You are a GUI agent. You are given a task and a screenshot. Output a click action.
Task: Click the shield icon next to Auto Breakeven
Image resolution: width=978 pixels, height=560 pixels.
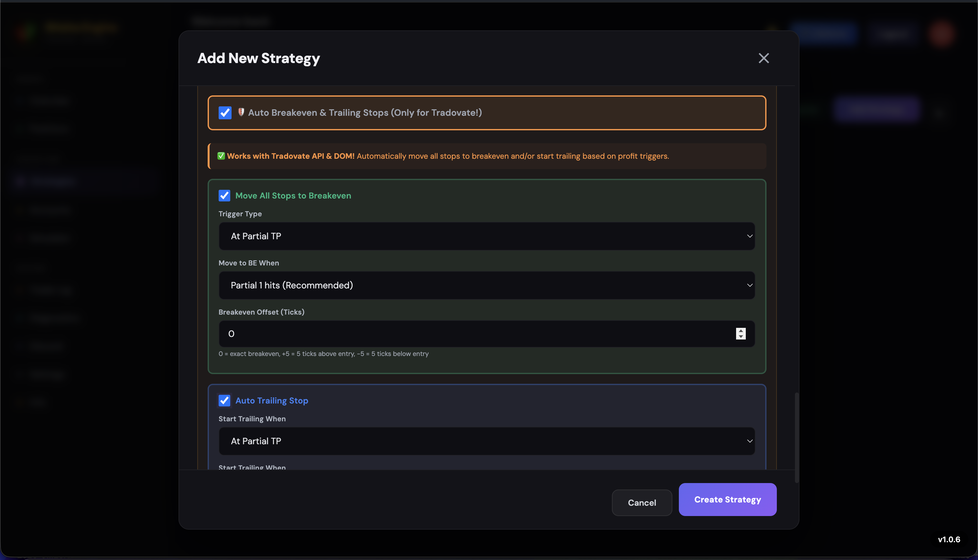click(x=241, y=112)
